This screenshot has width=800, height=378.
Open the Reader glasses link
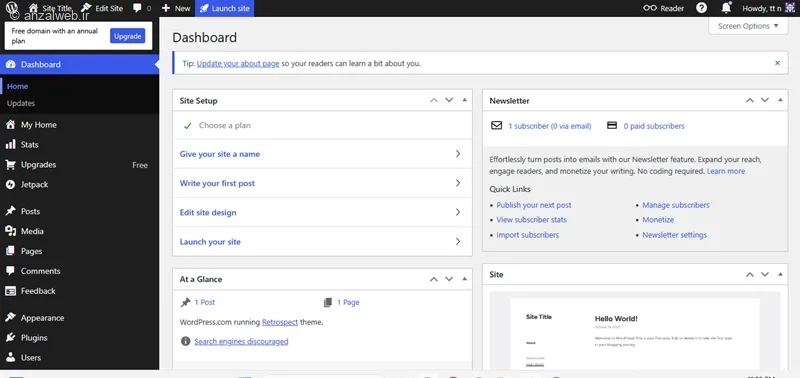click(663, 8)
